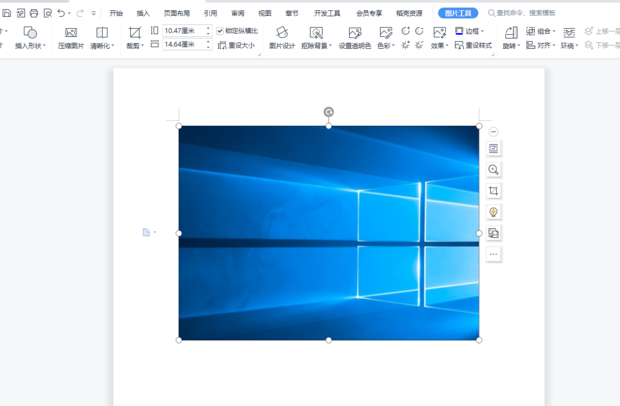Select the Windows wallpaper image
Viewport: 620px width, 406px height.
coord(329,233)
